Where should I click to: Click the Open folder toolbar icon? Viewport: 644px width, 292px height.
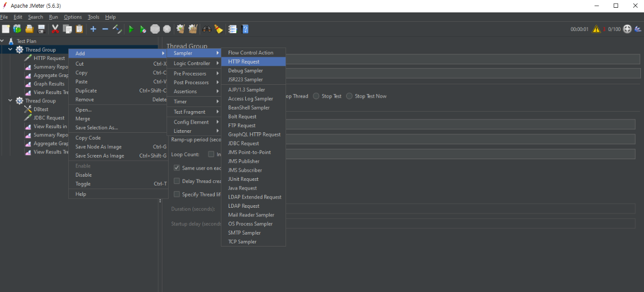[x=29, y=29]
